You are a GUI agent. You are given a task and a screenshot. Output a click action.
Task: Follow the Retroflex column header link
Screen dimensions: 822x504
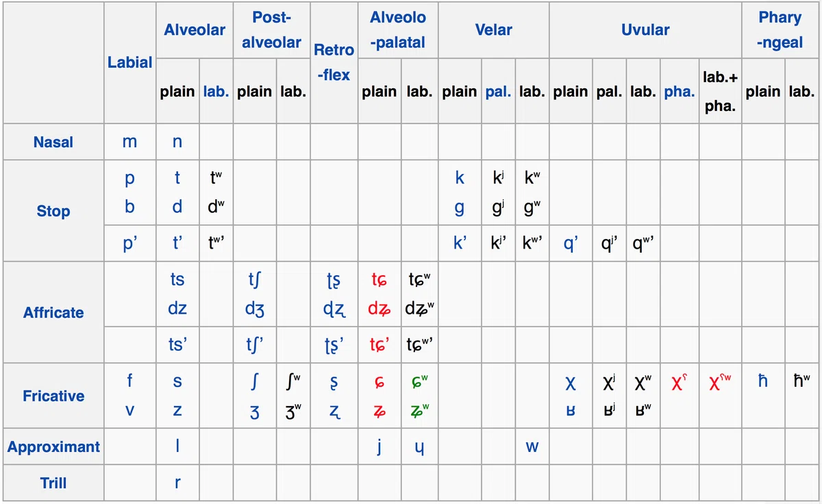pyautogui.click(x=334, y=62)
